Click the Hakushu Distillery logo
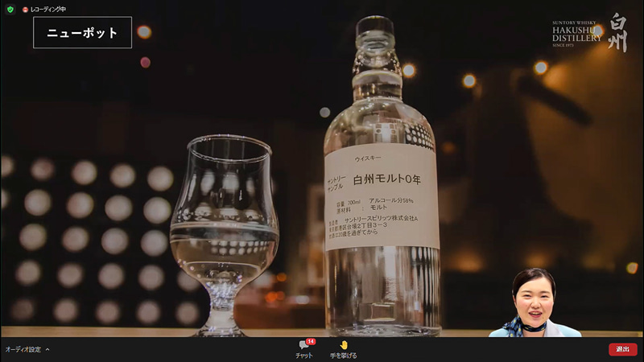 [x=590, y=32]
